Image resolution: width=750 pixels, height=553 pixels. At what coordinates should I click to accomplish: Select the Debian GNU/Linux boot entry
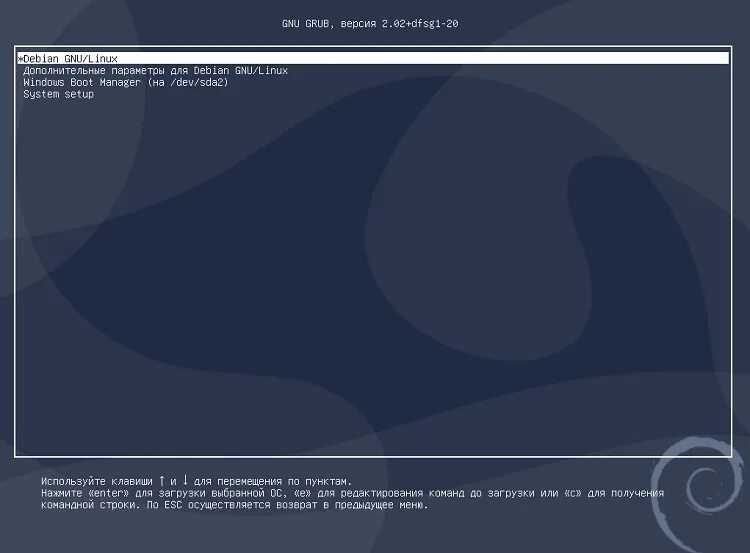pyautogui.click(x=373, y=58)
